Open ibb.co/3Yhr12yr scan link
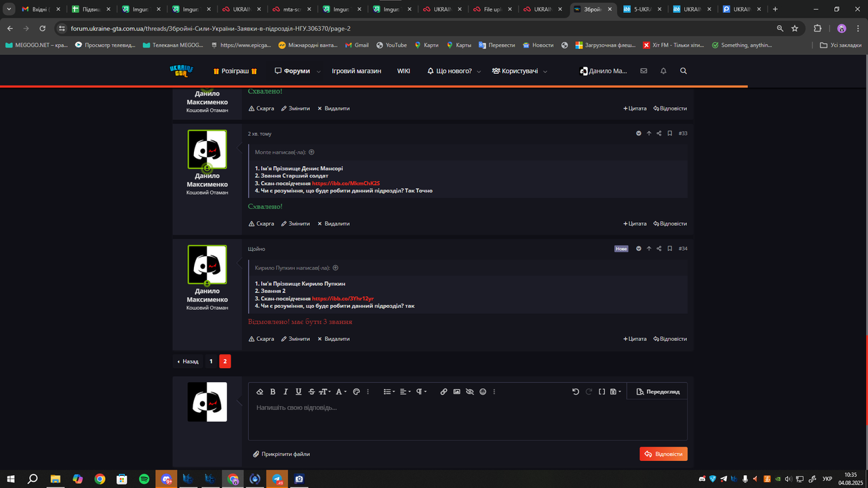The width and height of the screenshot is (868, 488). click(343, 298)
